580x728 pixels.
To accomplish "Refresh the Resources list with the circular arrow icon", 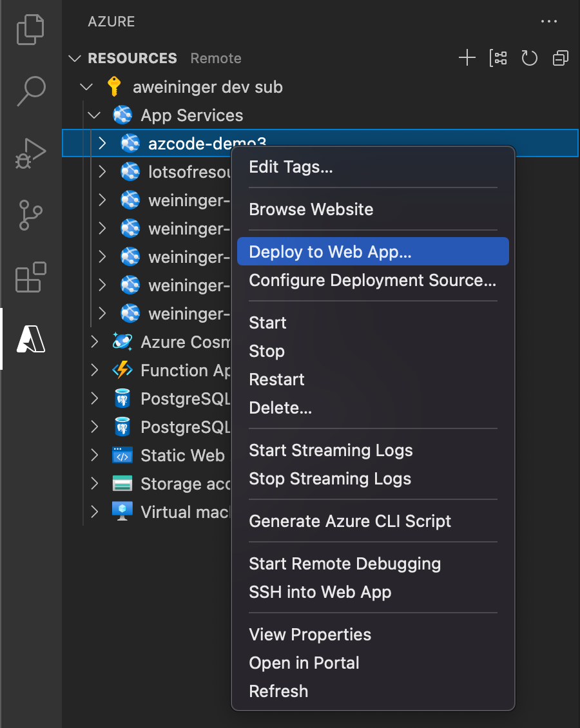I will tap(529, 58).
